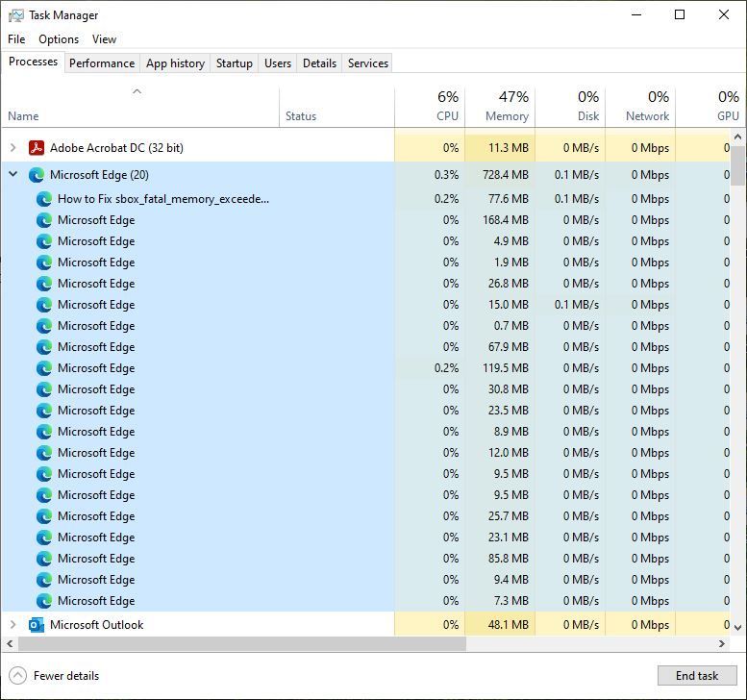Sort processes by GPU column header

(710, 108)
